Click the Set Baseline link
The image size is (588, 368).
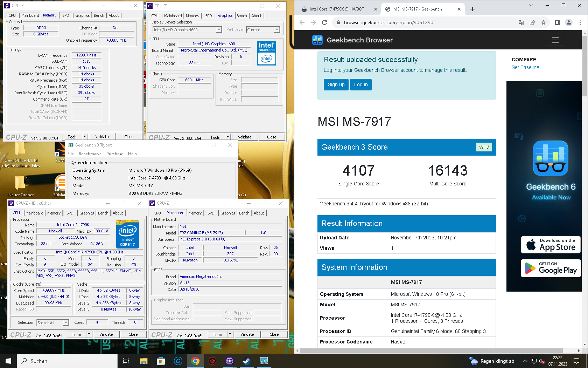pyautogui.click(x=525, y=67)
